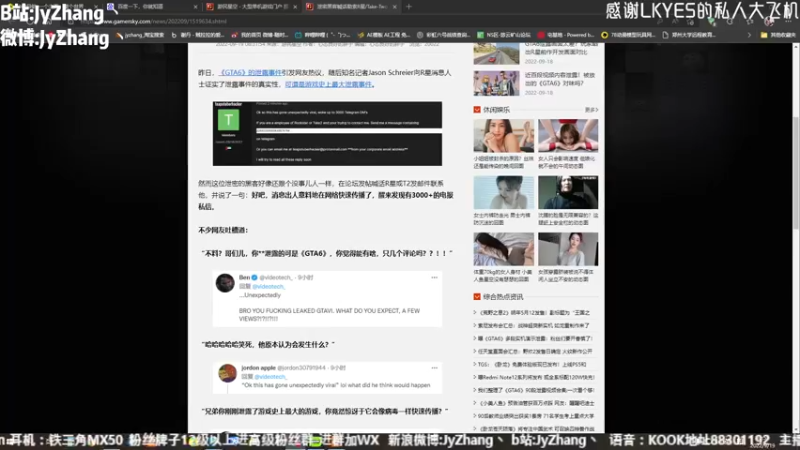Open the biggest leak in game history link
Screen dimensions: 800x450
[328, 84]
